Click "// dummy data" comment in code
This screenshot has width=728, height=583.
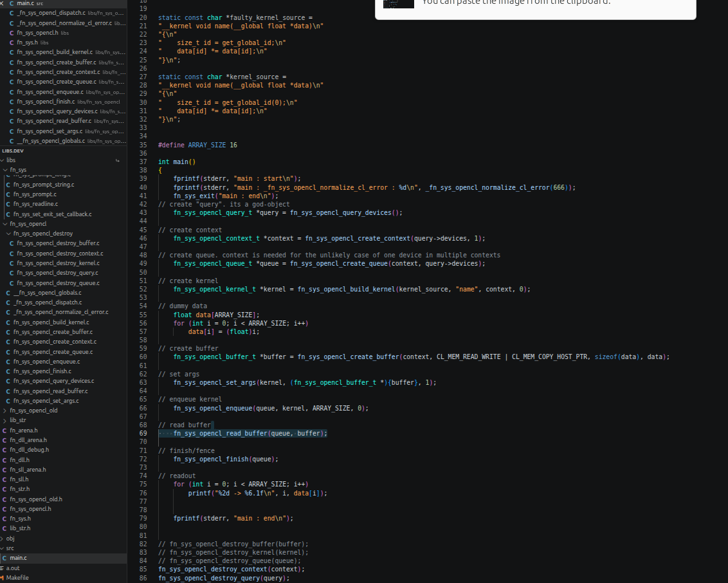pos(183,306)
